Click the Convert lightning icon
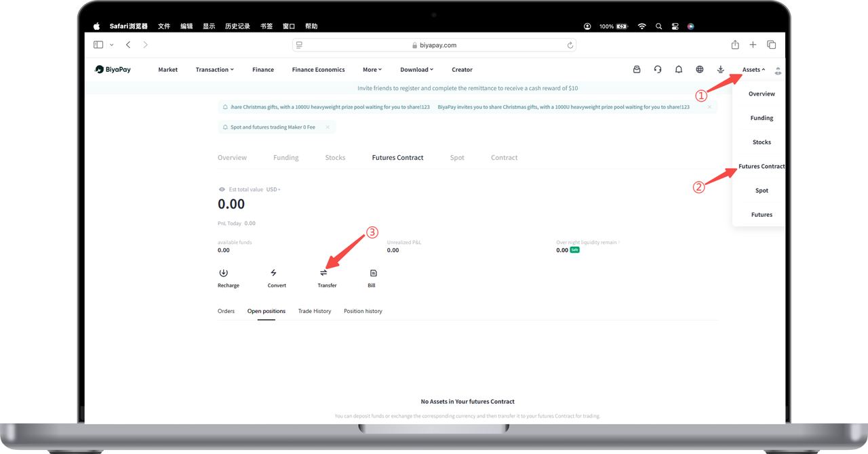Image resolution: width=868 pixels, height=454 pixels. (273, 273)
